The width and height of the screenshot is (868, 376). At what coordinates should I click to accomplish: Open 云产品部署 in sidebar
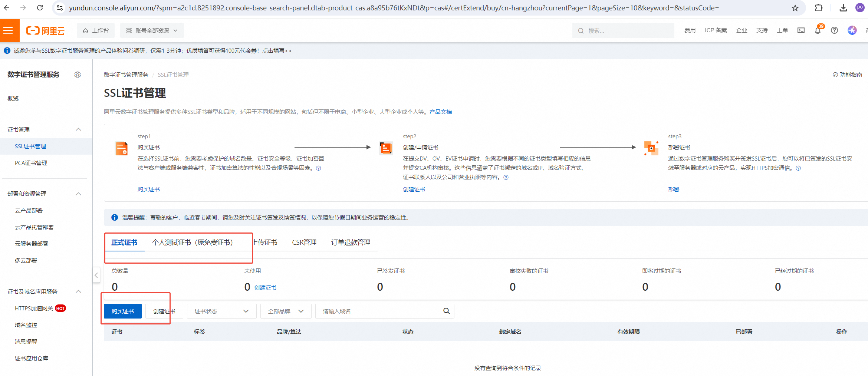[29, 211]
